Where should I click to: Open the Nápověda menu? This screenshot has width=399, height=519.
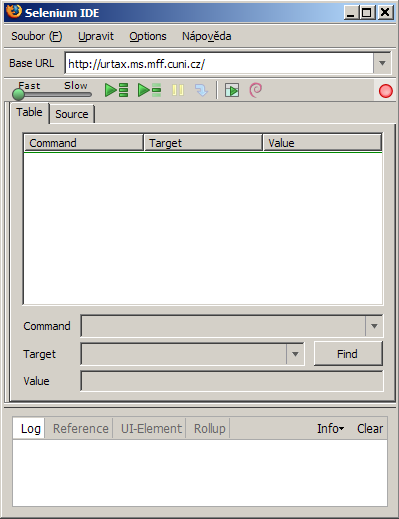207,36
